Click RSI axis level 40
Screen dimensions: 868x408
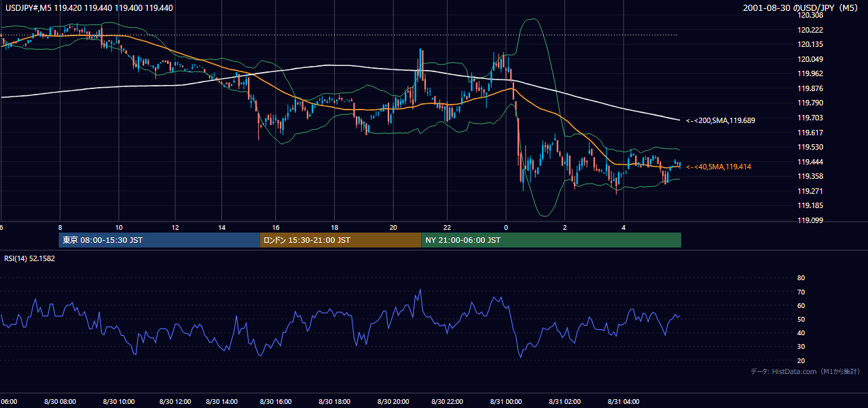pos(801,333)
